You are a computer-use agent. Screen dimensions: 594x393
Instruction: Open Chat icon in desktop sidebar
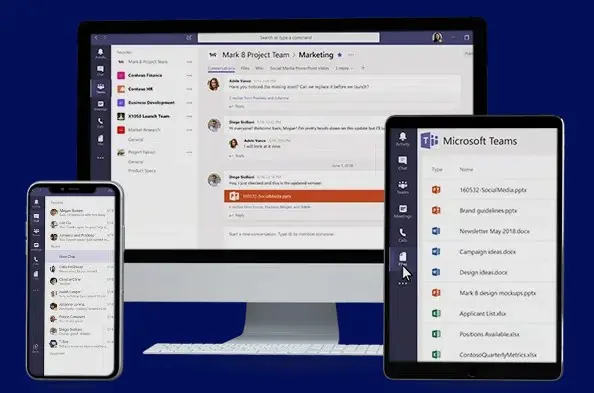(x=100, y=70)
